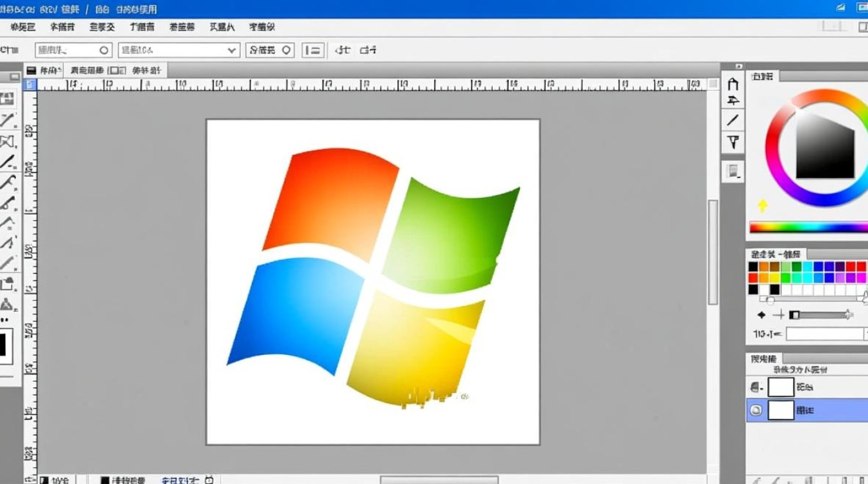
Task: Pick the pen drawing tool from the left toolbar
Action: (x=10, y=119)
